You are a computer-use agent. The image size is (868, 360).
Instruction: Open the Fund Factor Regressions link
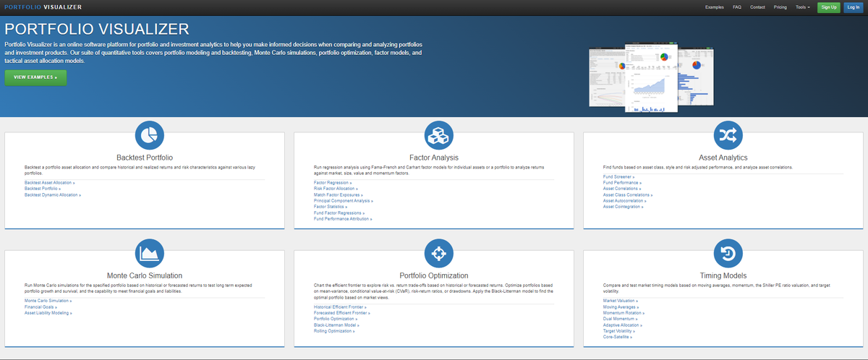tap(338, 213)
